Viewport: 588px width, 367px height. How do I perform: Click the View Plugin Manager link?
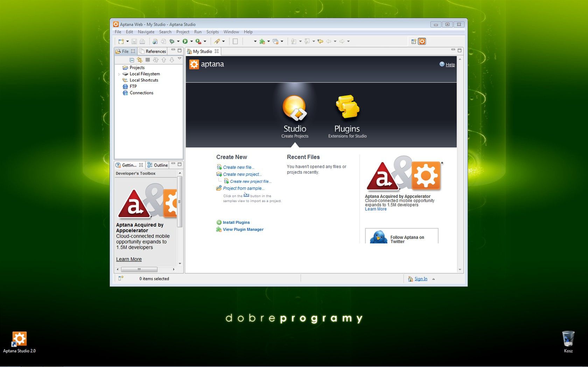[x=243, y=229]
